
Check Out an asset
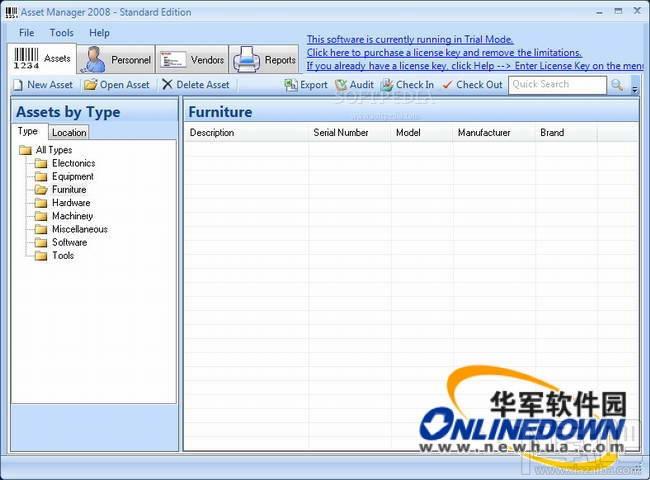[472, 85]
